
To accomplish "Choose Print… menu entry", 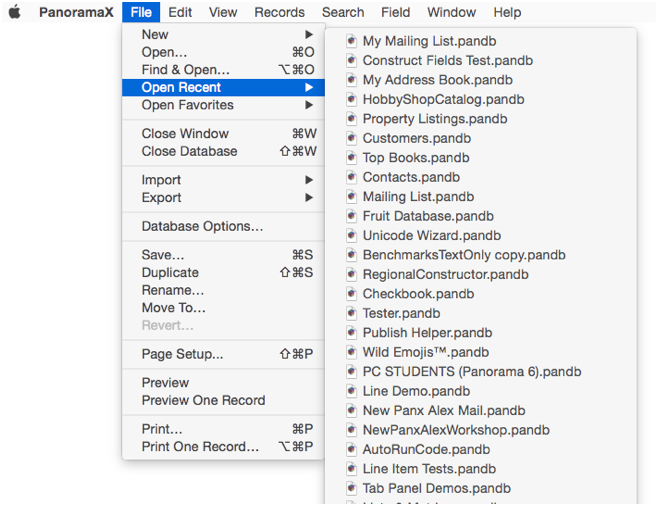I will pyautogui.click(x=223, y=429).
